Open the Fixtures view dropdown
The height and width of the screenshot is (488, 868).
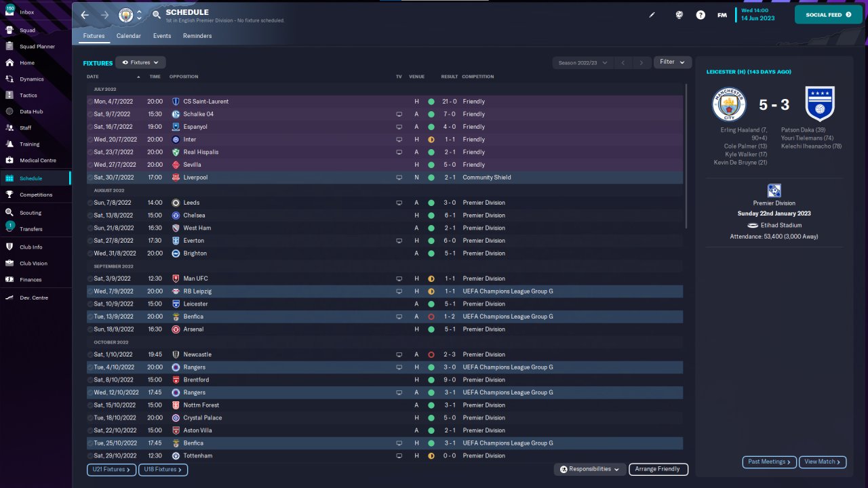click(x=140, y=62)
